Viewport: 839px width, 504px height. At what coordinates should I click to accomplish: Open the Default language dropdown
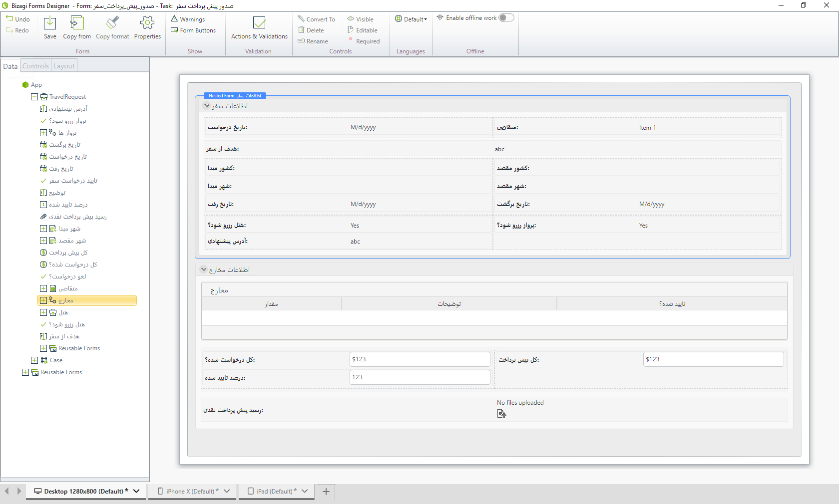411,19
